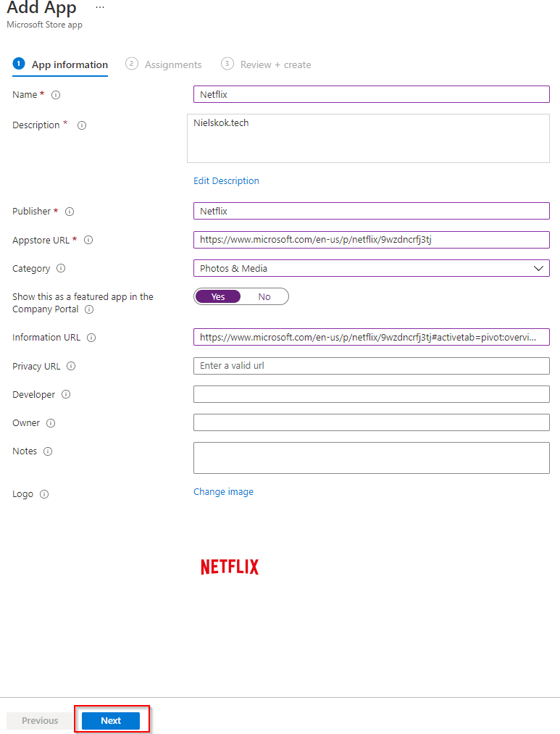The width and height of the screenshot is (560, 734).
Task: Click the Appstore URL input field
Action: coord(372,240)
